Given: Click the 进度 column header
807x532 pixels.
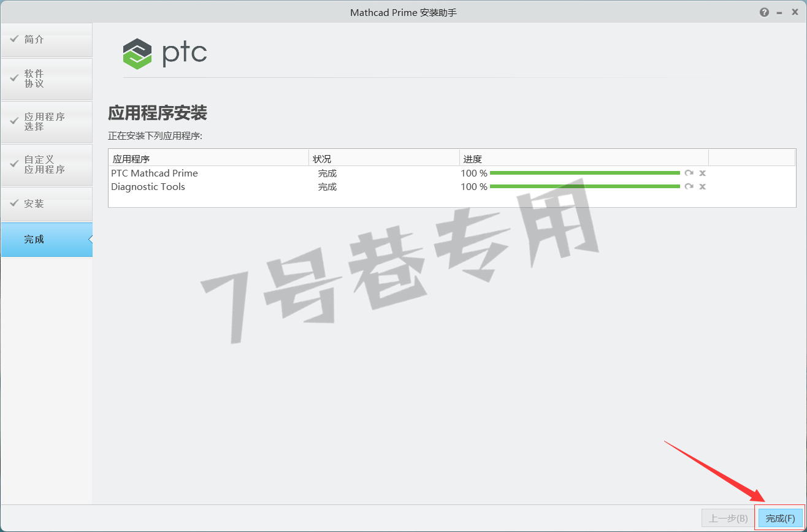Looking at the screenshot, I should 584,158.
